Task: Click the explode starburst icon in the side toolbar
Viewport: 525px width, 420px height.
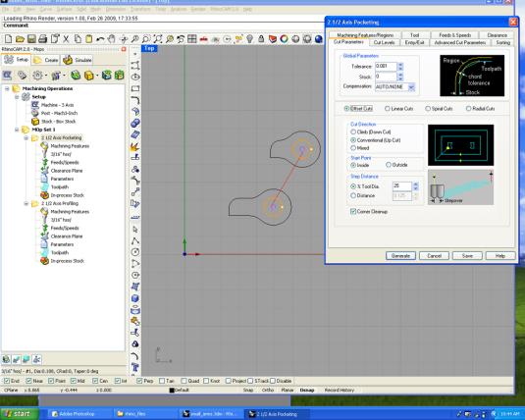Action: (x=135, y=146)
